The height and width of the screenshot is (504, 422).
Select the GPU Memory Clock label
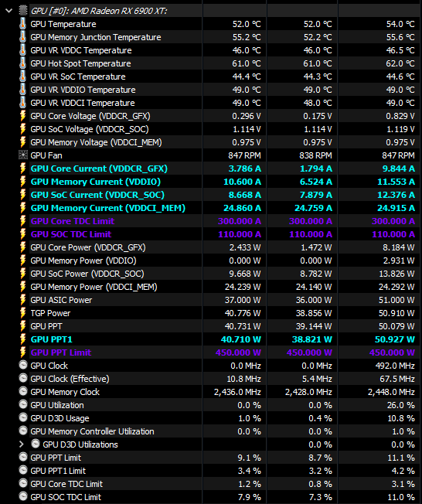(x=65, y=392)
